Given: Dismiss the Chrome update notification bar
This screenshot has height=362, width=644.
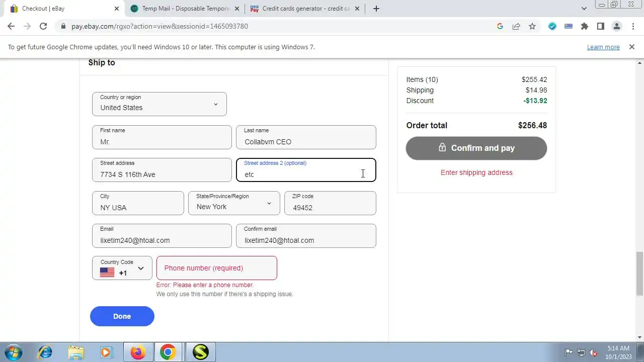Looking at the screenshot, I should coord(632,47).
